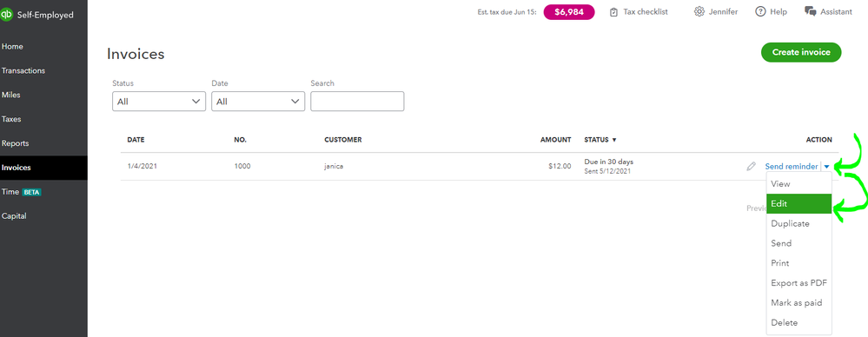The image size is (868, 337).
Task: Open Transactions in the sidebar
Action: (43, 71)
